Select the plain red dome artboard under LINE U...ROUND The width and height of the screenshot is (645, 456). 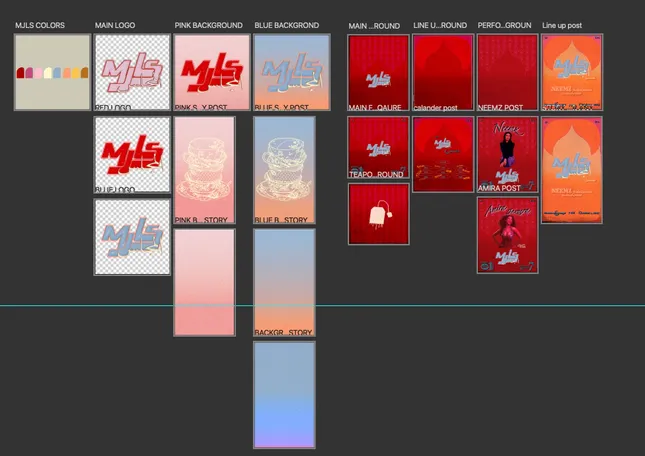click(x=443, y=72)
